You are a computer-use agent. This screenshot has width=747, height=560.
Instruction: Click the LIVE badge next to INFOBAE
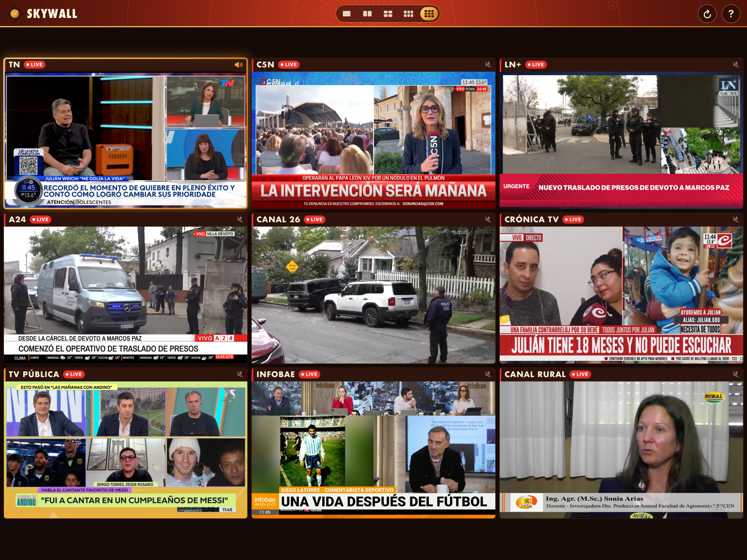click(310, 374)
